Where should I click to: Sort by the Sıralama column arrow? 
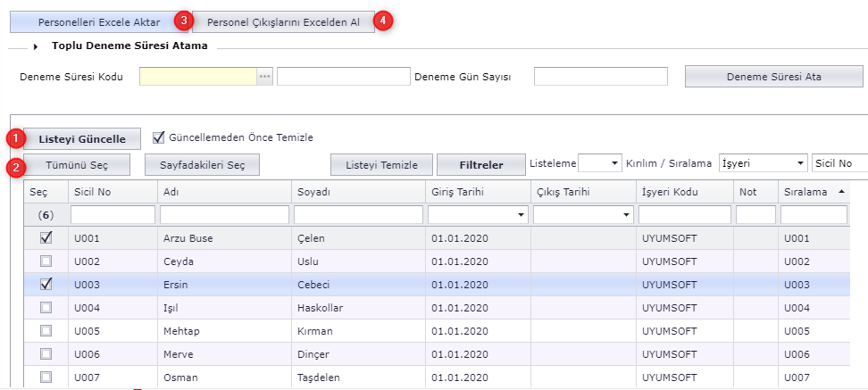click(841, 192)
